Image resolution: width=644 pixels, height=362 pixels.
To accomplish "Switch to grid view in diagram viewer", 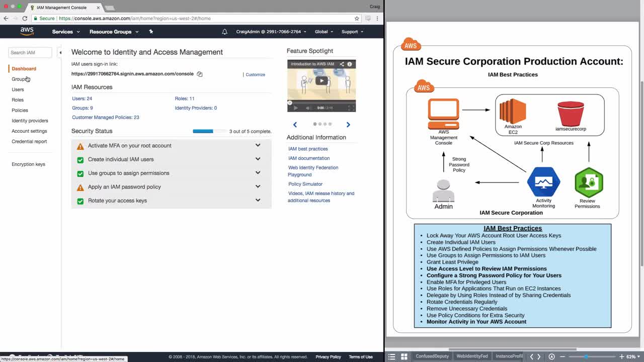I will tap(404, 356).
